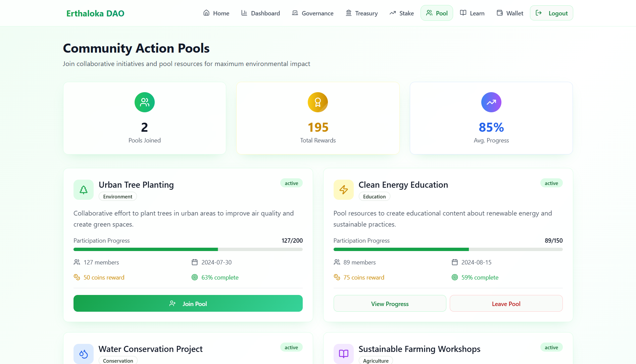Navigate to Treasury
The height and width of the screenshot is (364, 636).
coord(361,13)
